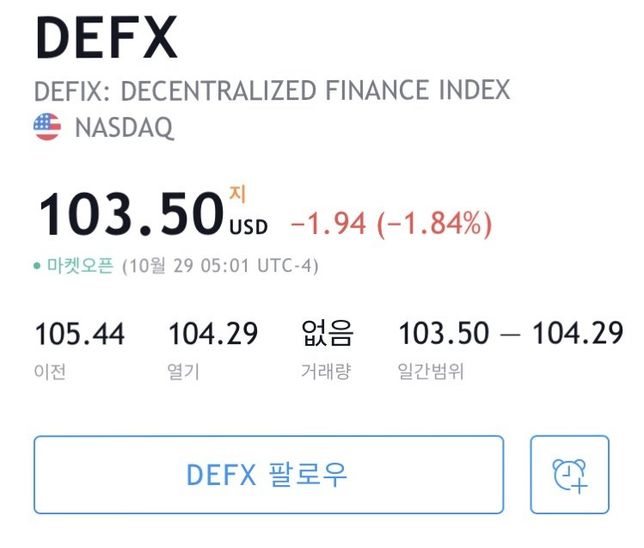
Task: Click the US flag icon beside NASDAQ
Action: tap(47, 127)
